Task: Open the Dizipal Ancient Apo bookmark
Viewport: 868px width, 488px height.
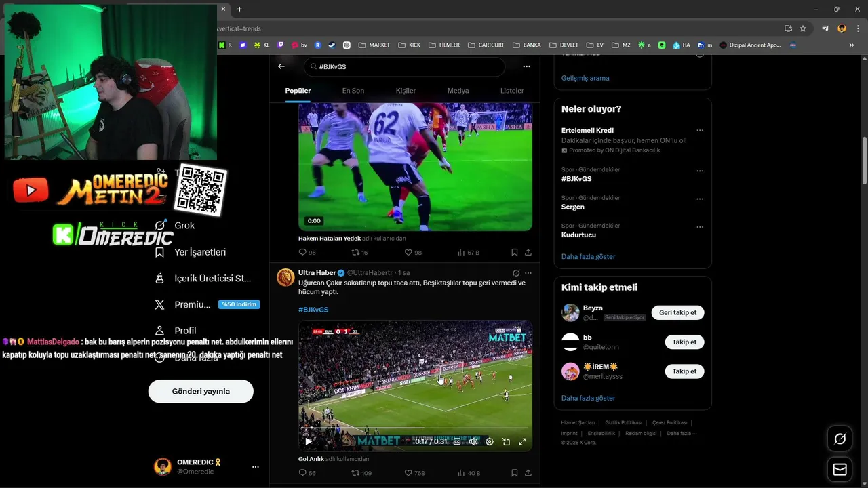Action: (751, 45)
